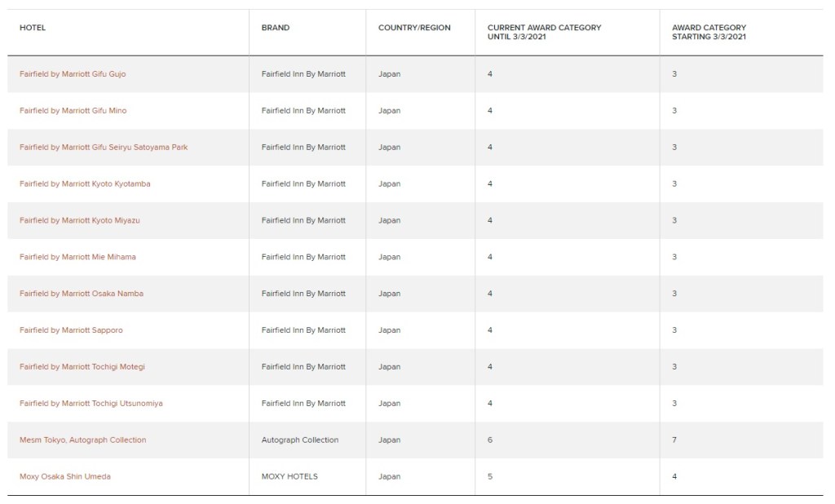Click Japan cell in Mesm Tokyo row

(390, 440)
